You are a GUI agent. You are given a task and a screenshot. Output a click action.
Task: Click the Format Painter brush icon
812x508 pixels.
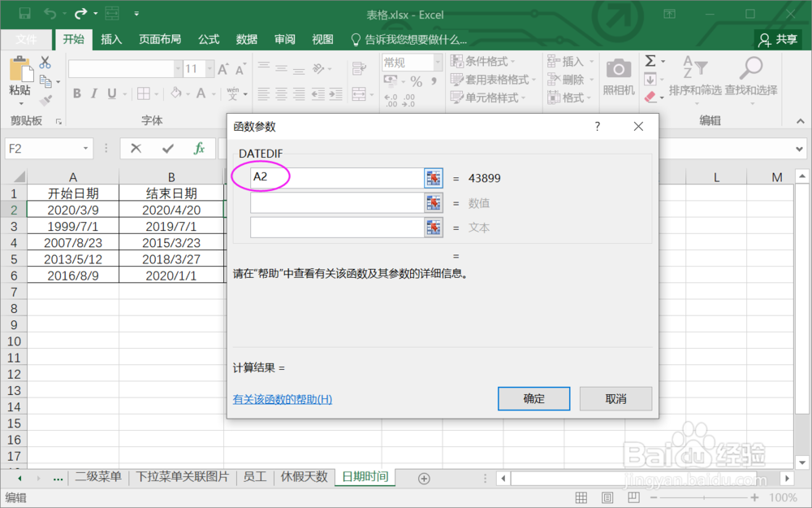(45, 99)
